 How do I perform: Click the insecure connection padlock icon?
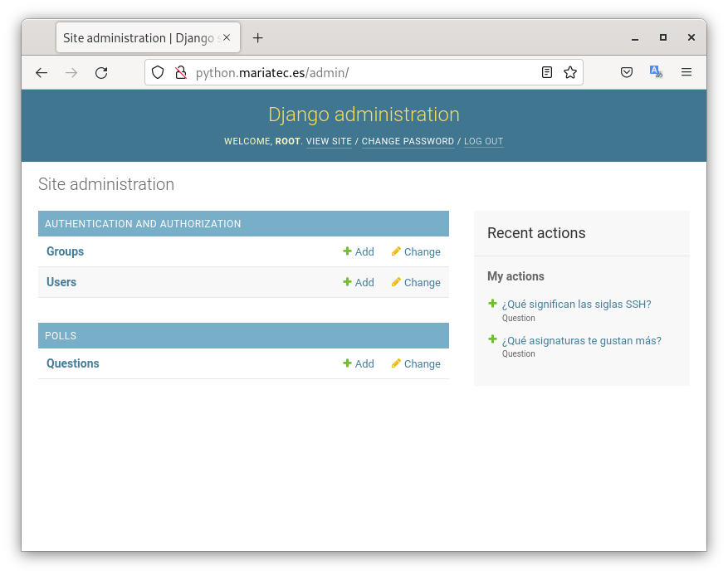click(180, 73)
